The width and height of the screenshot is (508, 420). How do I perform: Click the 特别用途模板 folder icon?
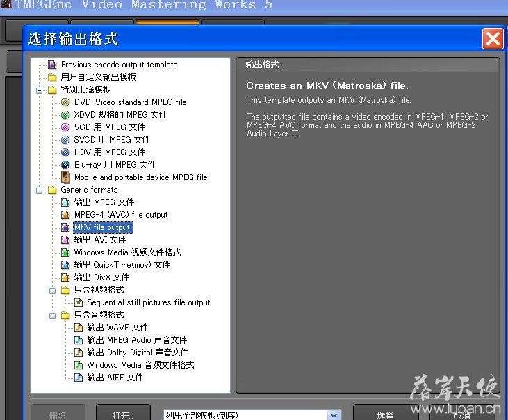click(x=52, y=90)
